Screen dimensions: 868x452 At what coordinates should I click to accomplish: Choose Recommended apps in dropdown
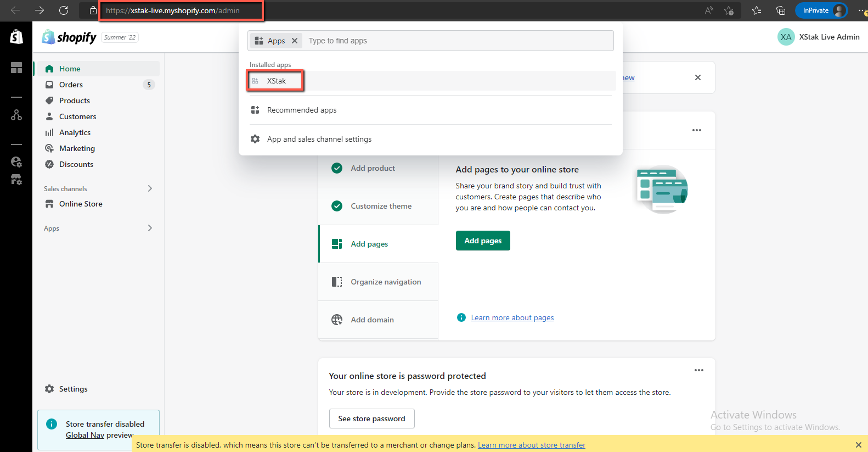point(302,110)
